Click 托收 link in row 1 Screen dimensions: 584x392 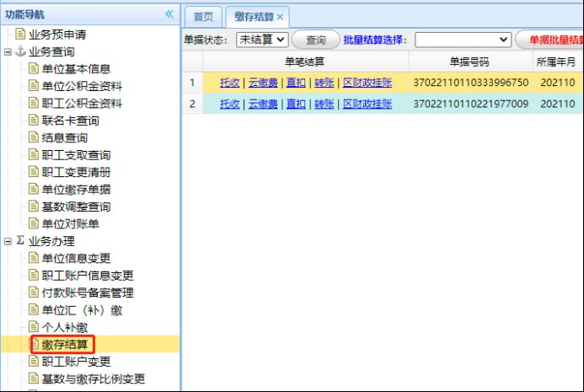tap(229, 83)
